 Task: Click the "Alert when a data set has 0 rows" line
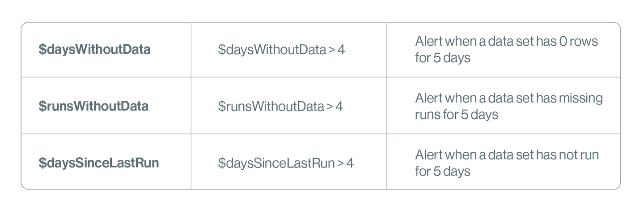(506, 41)
